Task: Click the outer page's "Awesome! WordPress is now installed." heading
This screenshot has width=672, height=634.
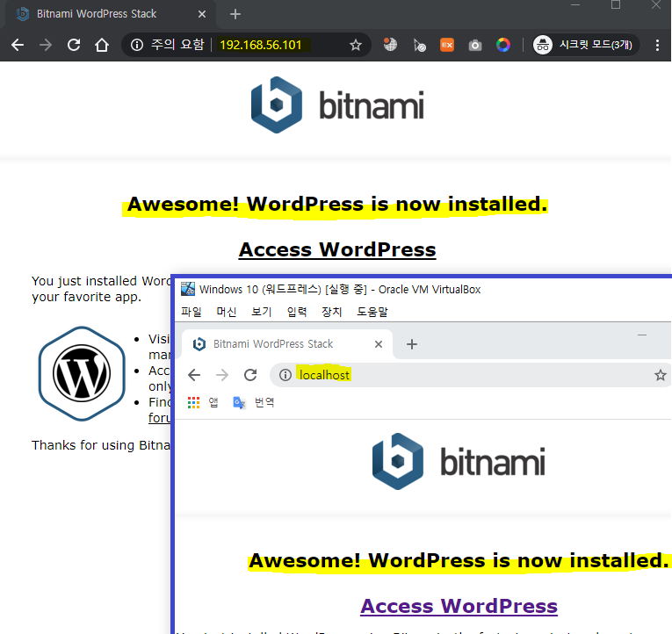Action: point(337,204)
